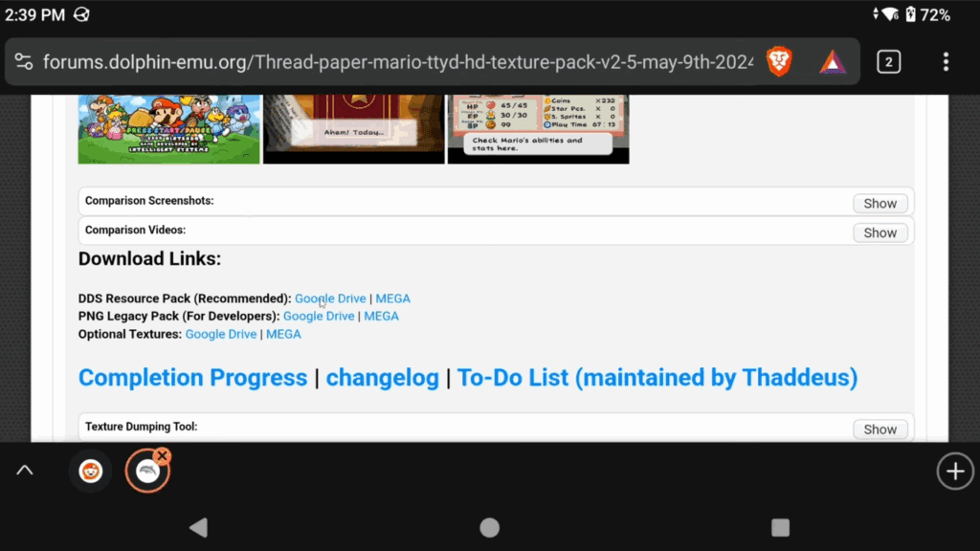Select 'PNG Legacy Pack (For Developers):' label

click(x=179, y=316)
